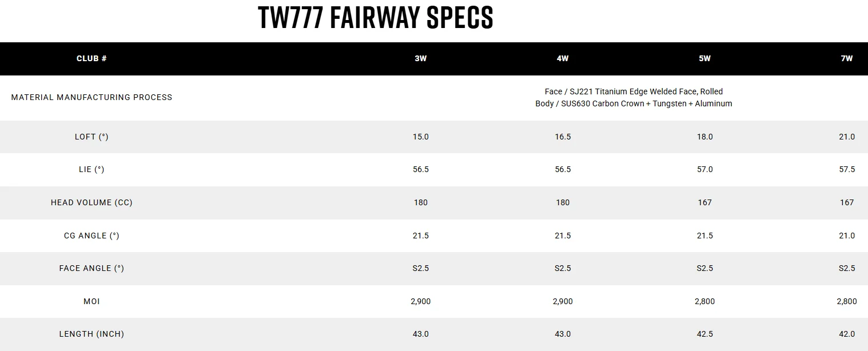Click the 4W face angle value S2.5
The height and width of the screenshot is (351, 868).
click(563, 268)
